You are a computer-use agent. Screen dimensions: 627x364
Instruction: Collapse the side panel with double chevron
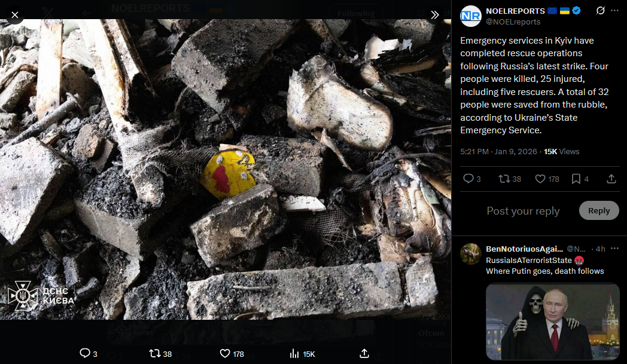(x=435, y=15)
